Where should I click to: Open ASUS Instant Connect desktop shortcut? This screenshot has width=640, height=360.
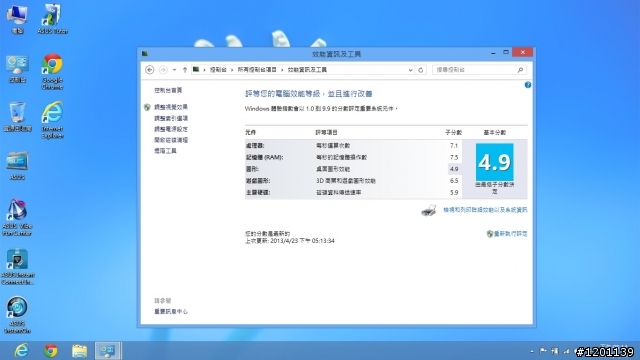(17, 266)
